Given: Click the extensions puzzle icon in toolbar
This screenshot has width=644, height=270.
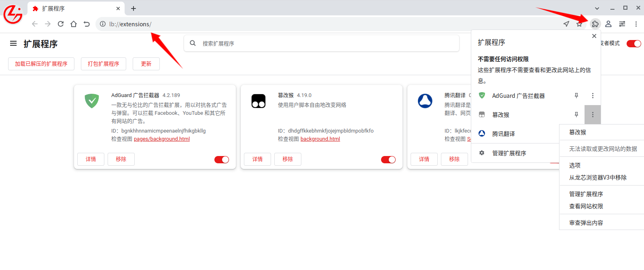Looking at the screenshot, I should [x=595, y=24].
